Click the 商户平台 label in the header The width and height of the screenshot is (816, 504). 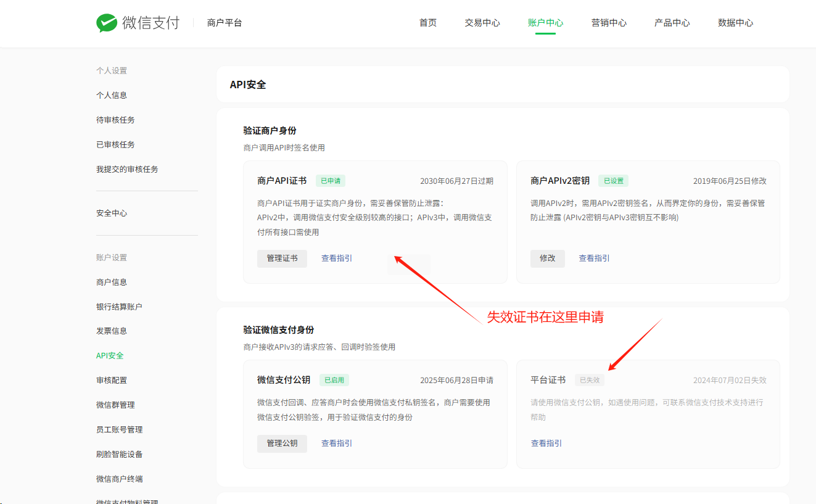225,23
